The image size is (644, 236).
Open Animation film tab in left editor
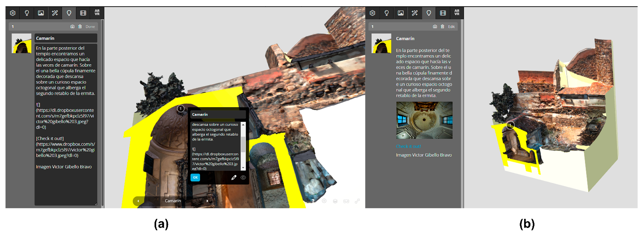(x=83, y=13)
